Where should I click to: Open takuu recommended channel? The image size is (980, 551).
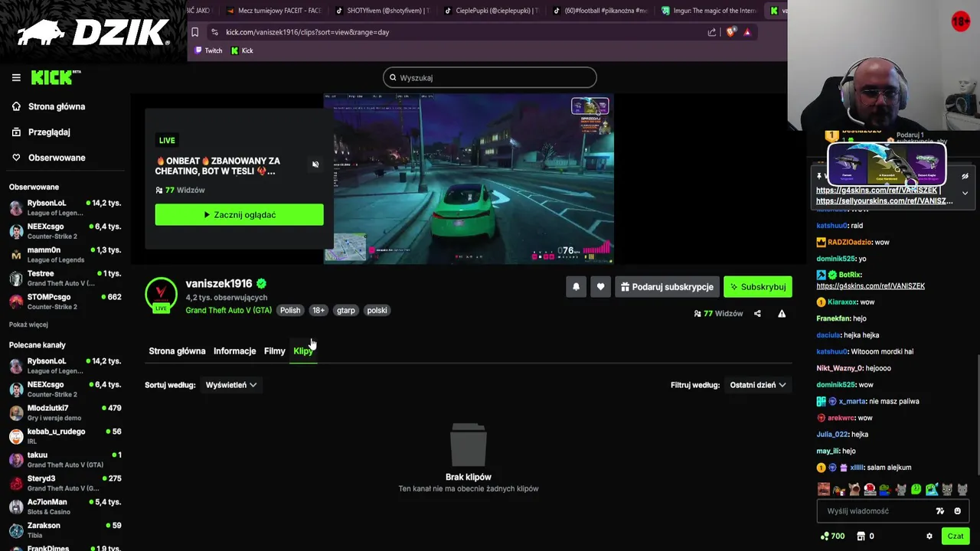(65, 459)
